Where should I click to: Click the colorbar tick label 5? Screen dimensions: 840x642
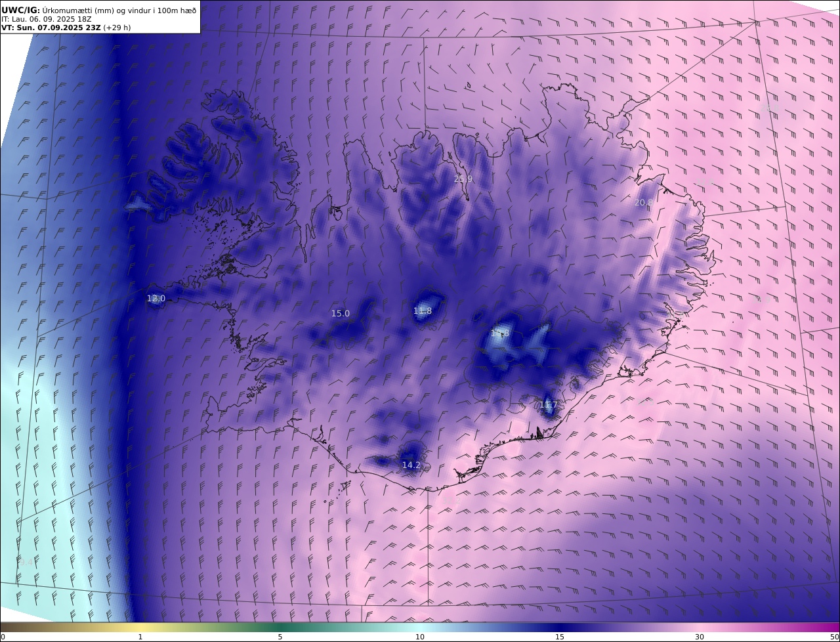pos(280,637)
